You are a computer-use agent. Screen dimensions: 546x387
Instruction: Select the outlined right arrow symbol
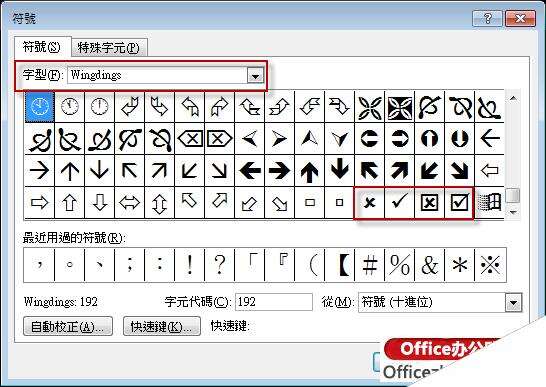pyautogui.click(x=40, y=202)
